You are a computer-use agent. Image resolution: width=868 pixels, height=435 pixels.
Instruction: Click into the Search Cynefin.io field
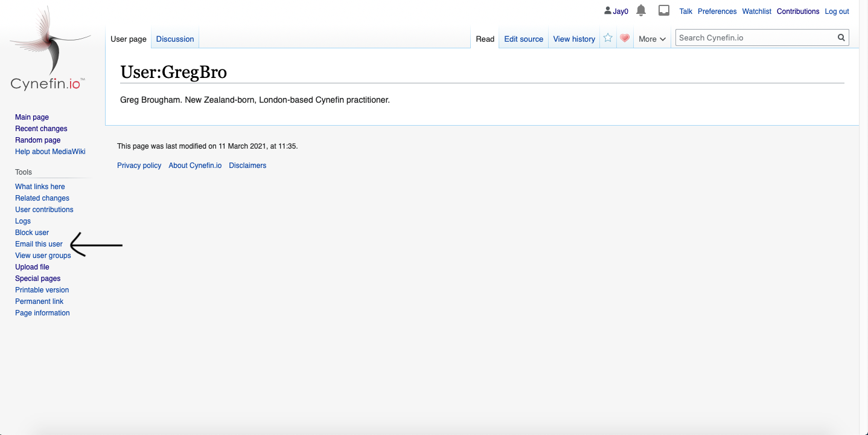click(755, 37)
